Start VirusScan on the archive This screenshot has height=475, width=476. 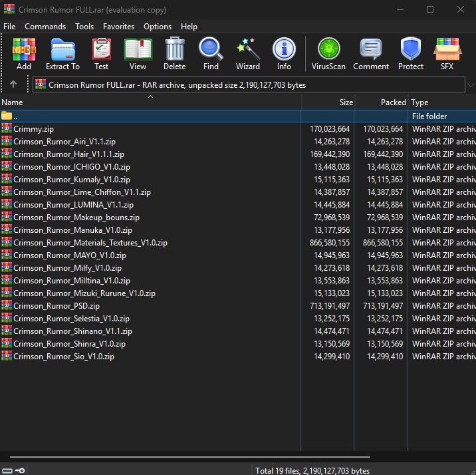[x=328, y=54]
